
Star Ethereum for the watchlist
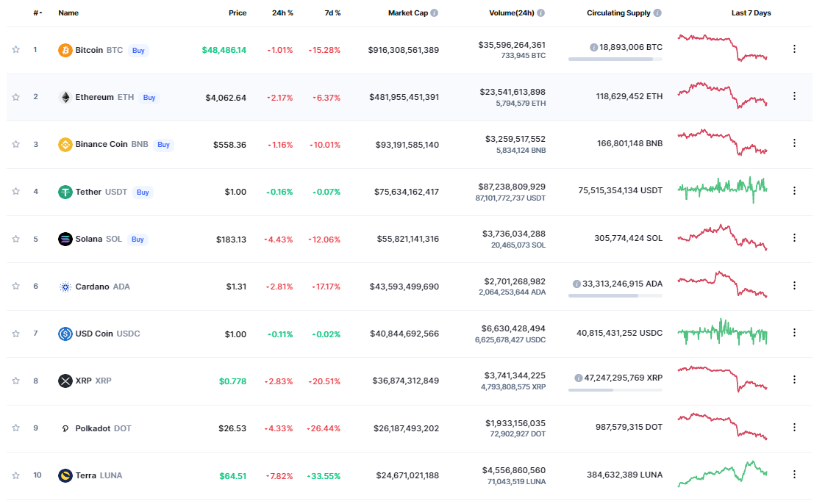[x=16, y=97]
